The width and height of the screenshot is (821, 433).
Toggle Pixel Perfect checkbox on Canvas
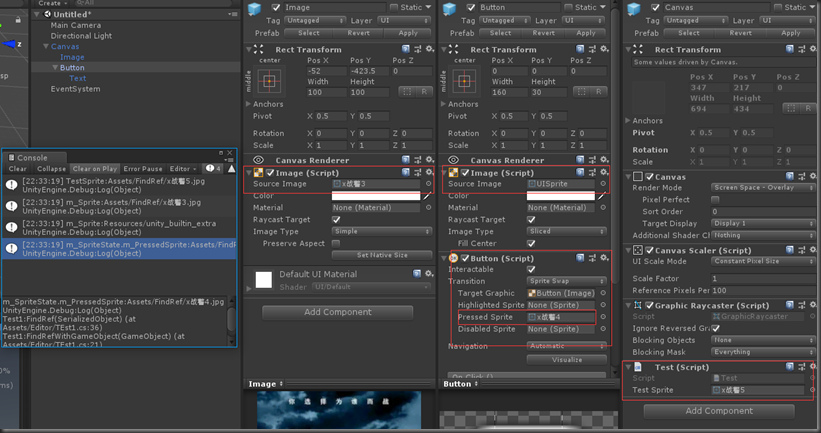[x=715, y=199]
